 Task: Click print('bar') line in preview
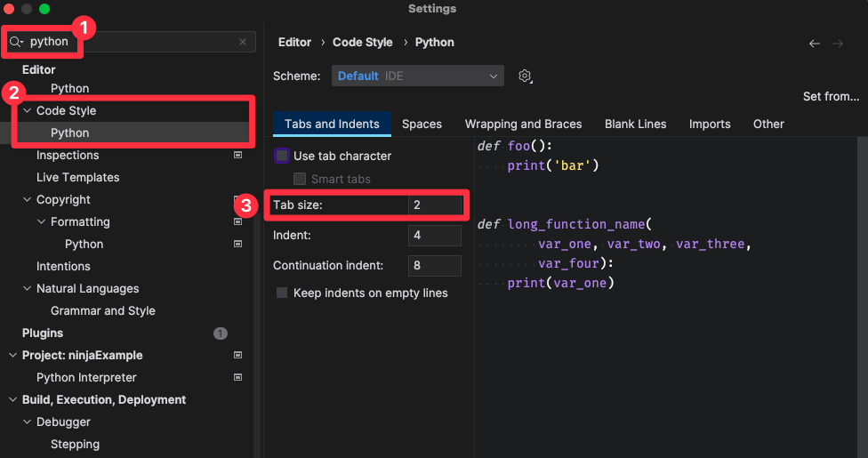(553, 165)
